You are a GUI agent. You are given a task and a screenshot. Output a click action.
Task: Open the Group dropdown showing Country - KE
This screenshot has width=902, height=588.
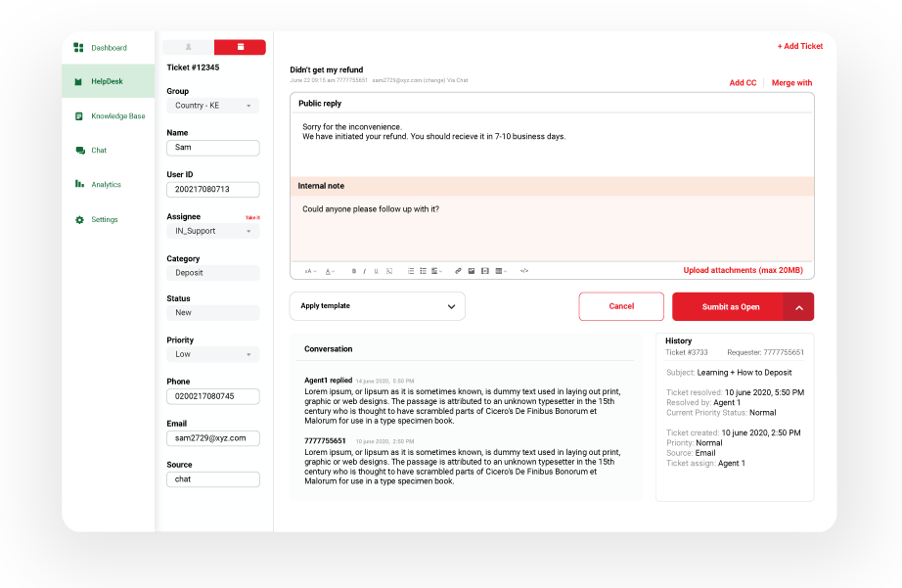click(x=212, y=105)
